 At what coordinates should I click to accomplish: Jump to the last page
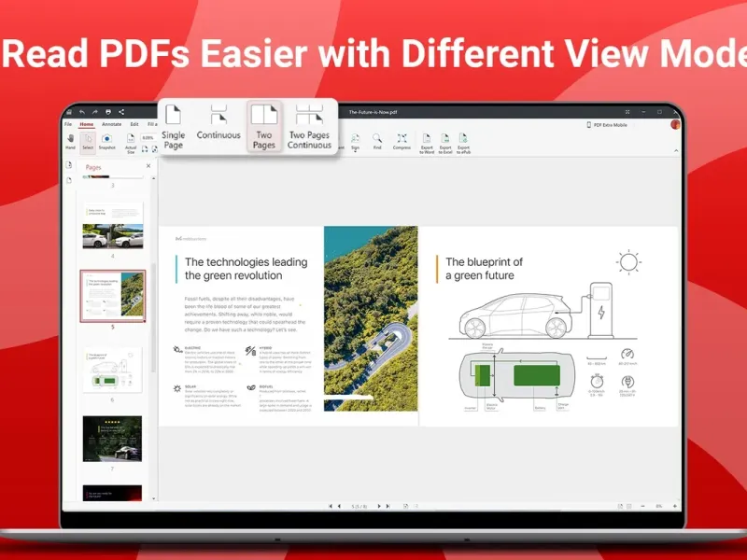click(x=388, y=506)
